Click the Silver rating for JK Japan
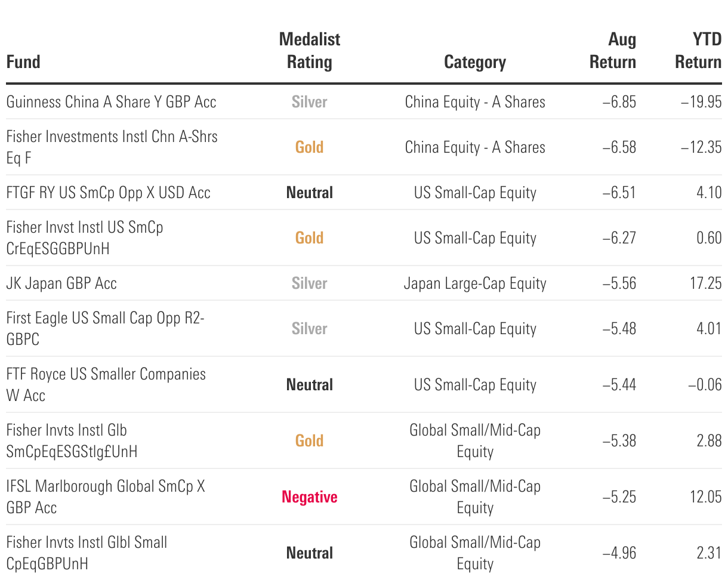 tap(309, 283)
